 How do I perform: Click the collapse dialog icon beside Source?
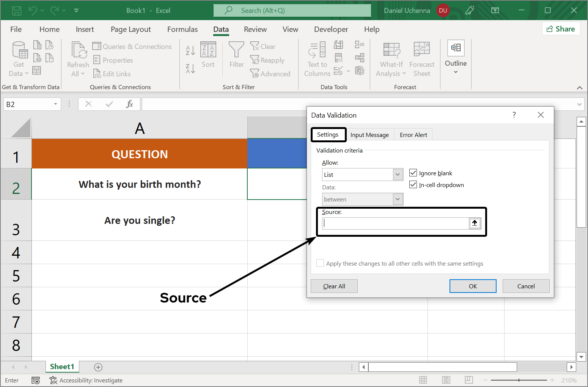tap(475, 223)
